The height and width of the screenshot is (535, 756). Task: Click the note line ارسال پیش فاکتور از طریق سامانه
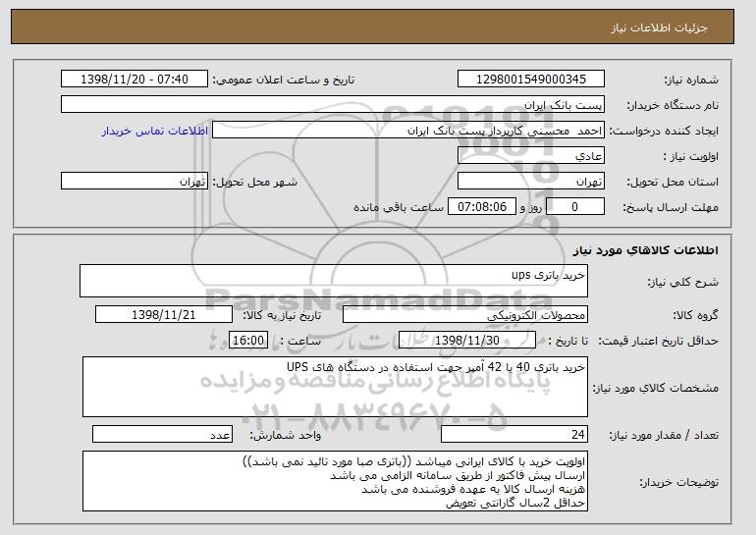coord(458,476)
